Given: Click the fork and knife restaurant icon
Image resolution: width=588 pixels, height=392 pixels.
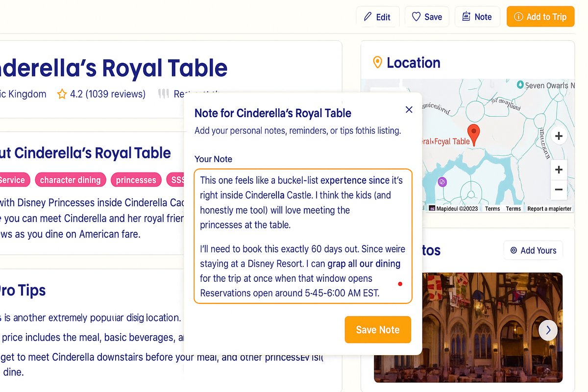Looking at the screenshot, I should [x=163, y=94].
